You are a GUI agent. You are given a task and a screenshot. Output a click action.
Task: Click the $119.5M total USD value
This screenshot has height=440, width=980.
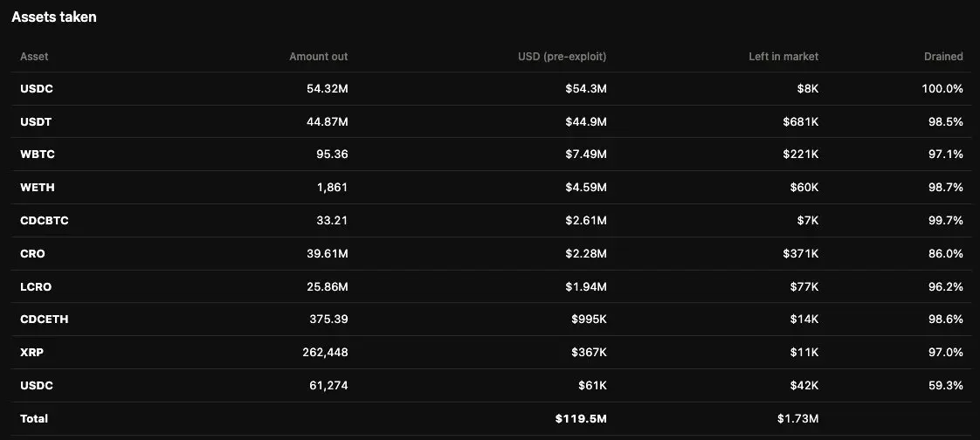coord(581,418)
